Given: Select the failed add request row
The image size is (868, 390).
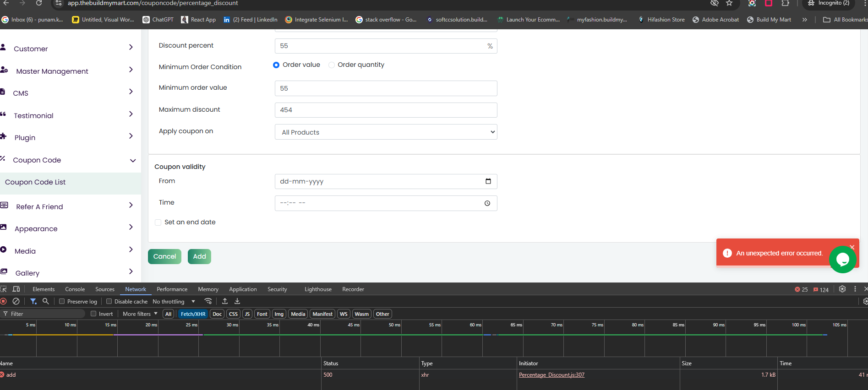Looking at the screenshot, I should click(434, 375).
